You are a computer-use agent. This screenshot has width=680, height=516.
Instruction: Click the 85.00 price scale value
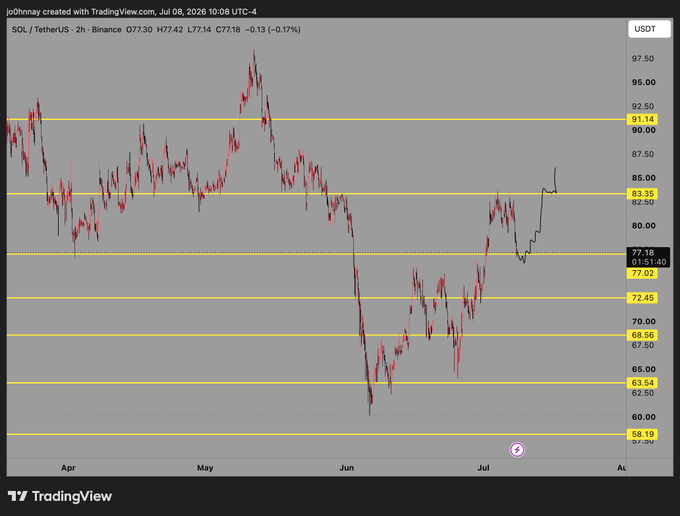coord(644,178)
